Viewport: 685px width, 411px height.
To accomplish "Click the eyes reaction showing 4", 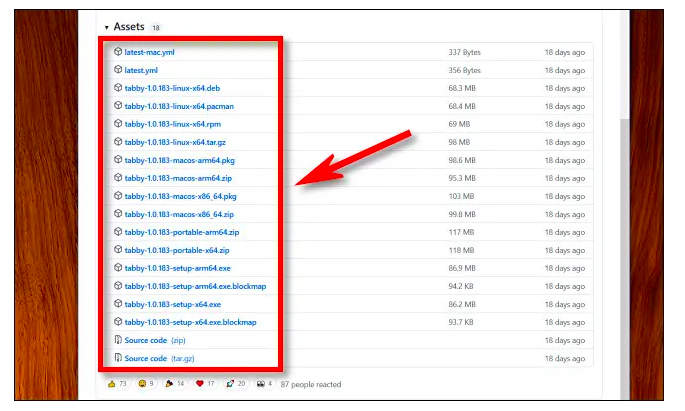I will click(x=264, y=384).
